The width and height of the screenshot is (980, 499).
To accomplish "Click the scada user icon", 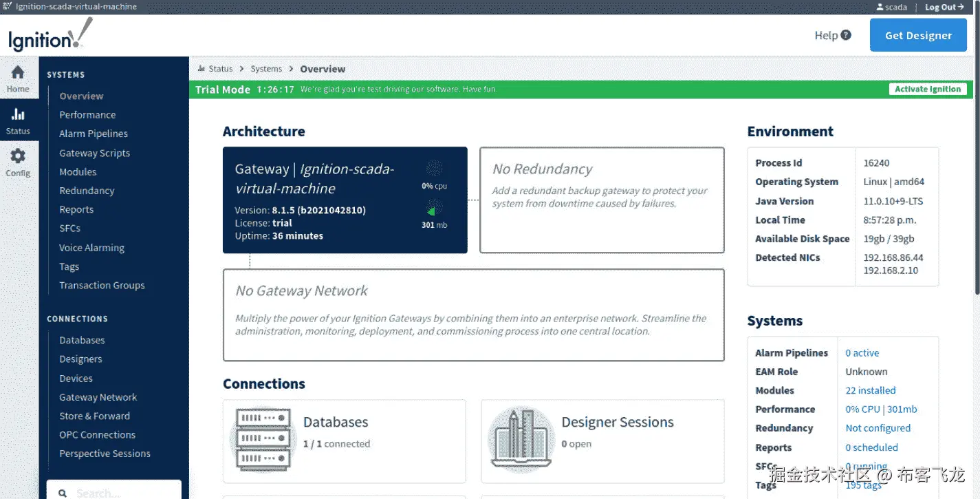I will (x=880, y=7).
